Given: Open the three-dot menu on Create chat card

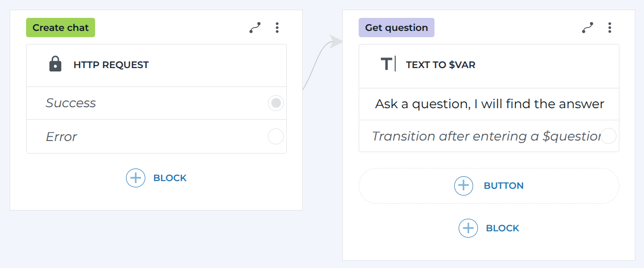Looking at the screenshot, I should [x=277, y=28].
